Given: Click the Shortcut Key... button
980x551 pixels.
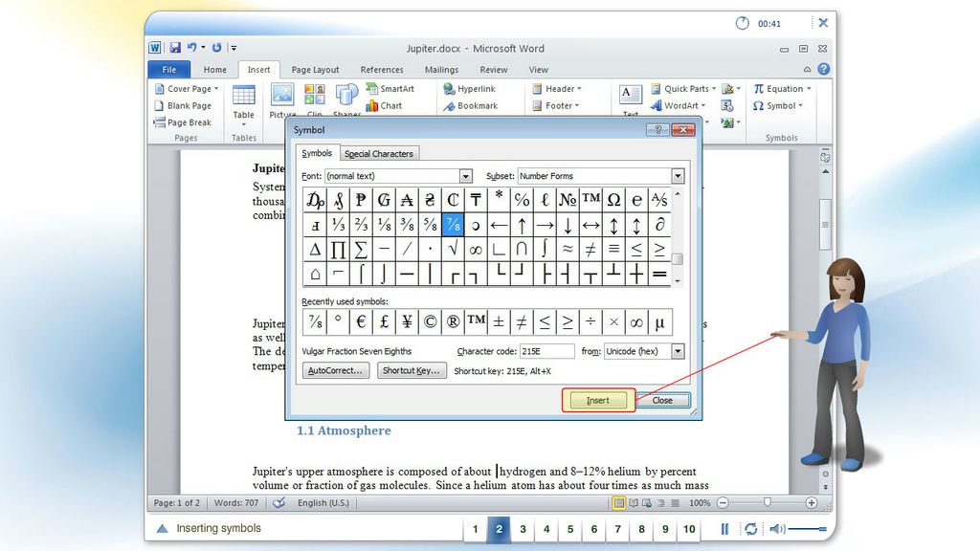Looking at the screenshot, I should [412, 370].
